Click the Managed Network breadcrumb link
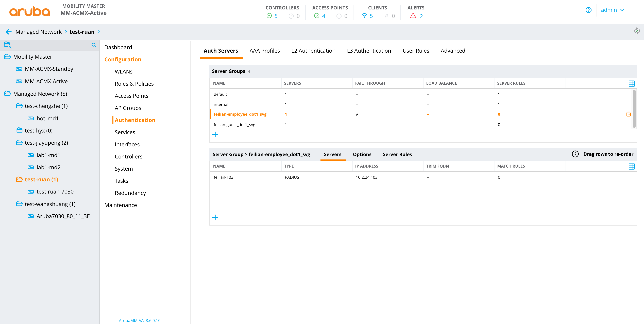 coord(39,32)
